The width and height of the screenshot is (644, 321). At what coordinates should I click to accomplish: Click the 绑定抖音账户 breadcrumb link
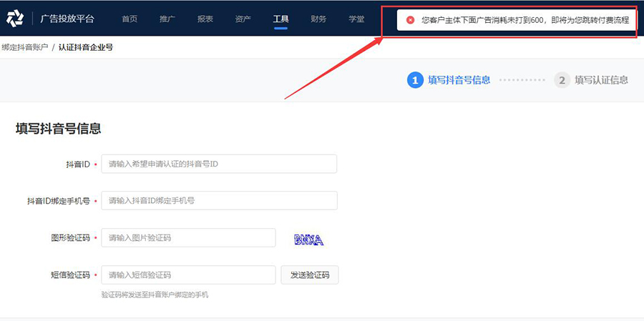(x=24, y=47)
